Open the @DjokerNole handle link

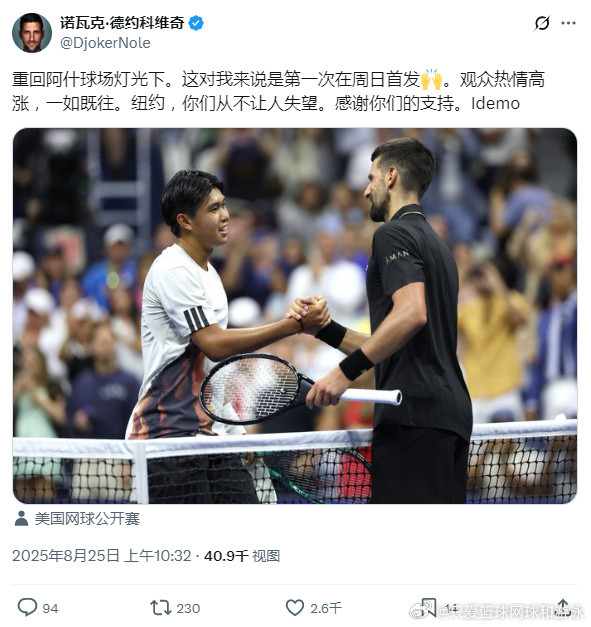tap(105, 43)
